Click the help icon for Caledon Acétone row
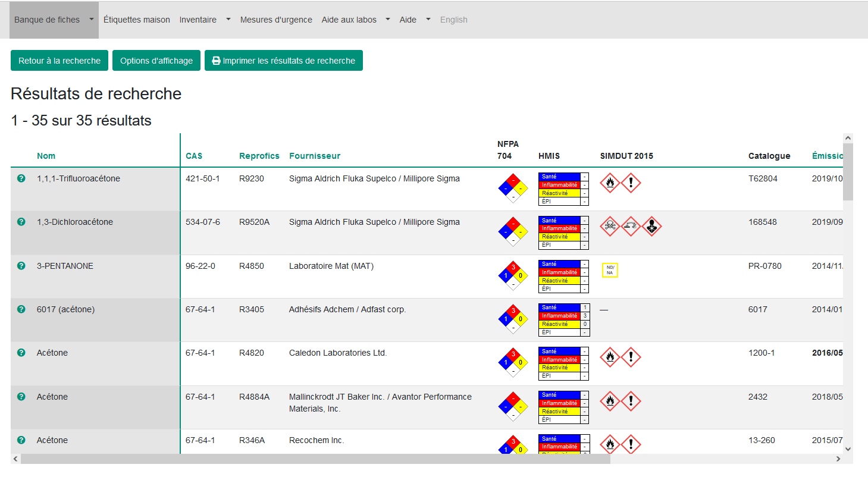Viewport: 868px width, 499px height. [x=21, y=353]
